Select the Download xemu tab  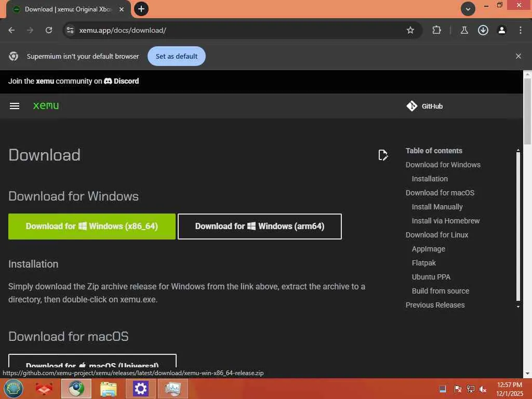click(x=68, y=9)
